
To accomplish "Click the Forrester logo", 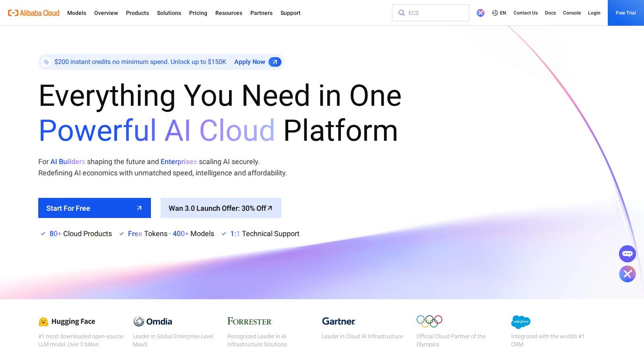I will coord(250,321).
